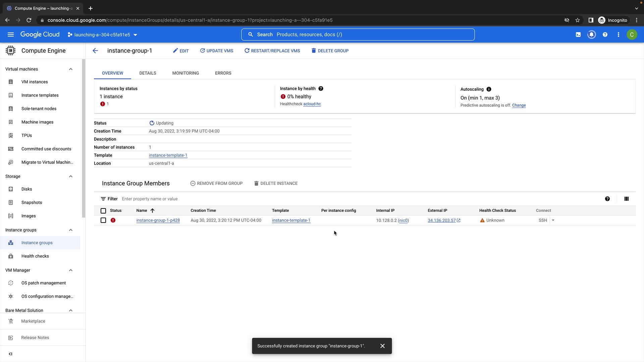The width and height of the screenshot is (644, 362).
Task: Open Cloud Shell terminal icon
Action: (x=578, y=35)
